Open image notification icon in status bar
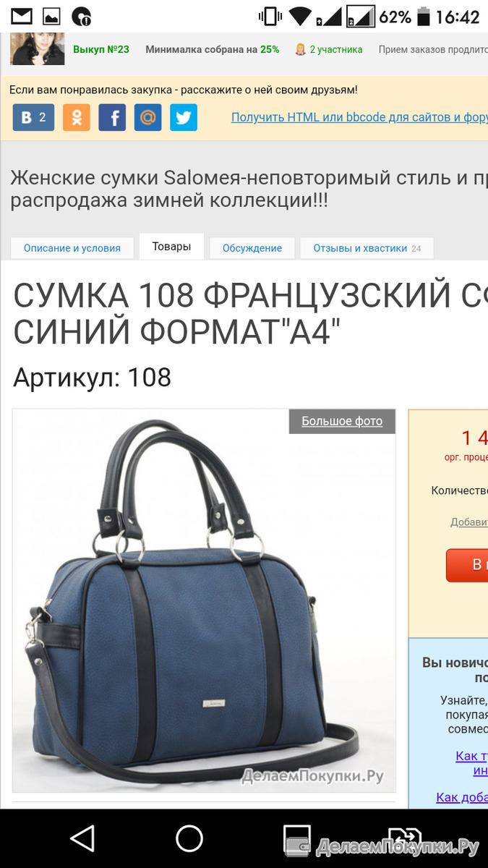Viewport: 488px width, 868px height. tap(51, 16)
